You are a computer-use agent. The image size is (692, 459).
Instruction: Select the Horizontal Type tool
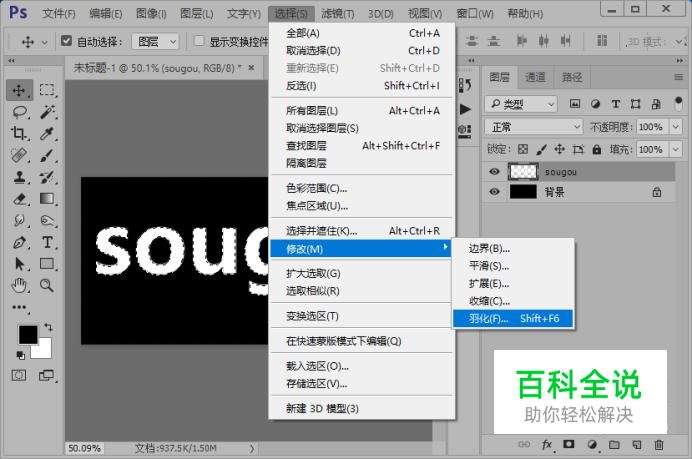(x=47, y=242)
